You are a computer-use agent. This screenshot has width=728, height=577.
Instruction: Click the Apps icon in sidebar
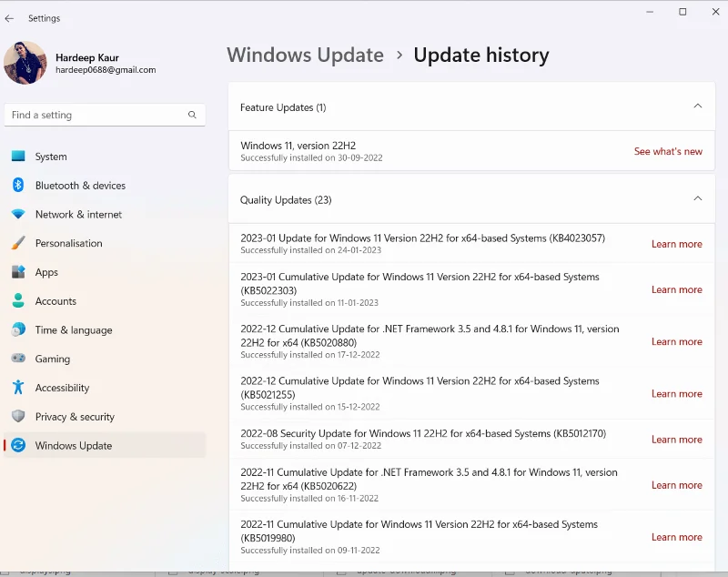pyautogui.click(x=18, y=271)
